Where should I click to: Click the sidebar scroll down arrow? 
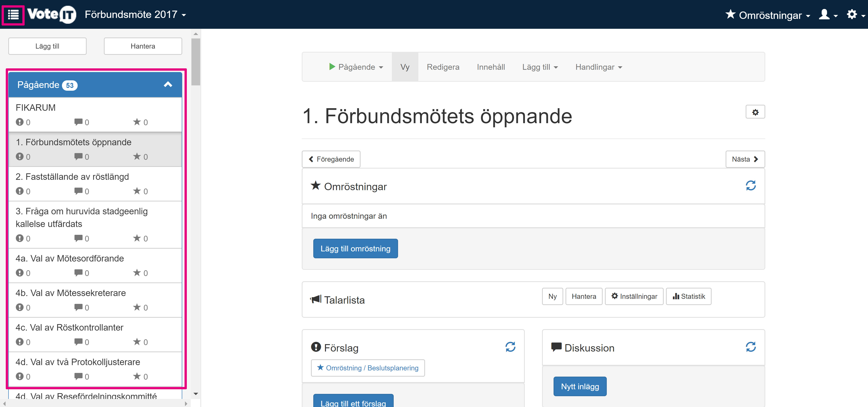coord(195,394)
